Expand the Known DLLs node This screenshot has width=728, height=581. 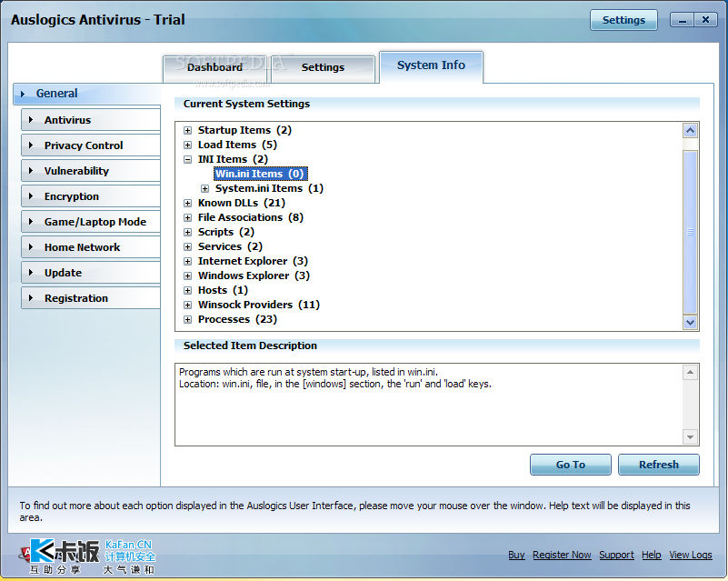[187, 203]
